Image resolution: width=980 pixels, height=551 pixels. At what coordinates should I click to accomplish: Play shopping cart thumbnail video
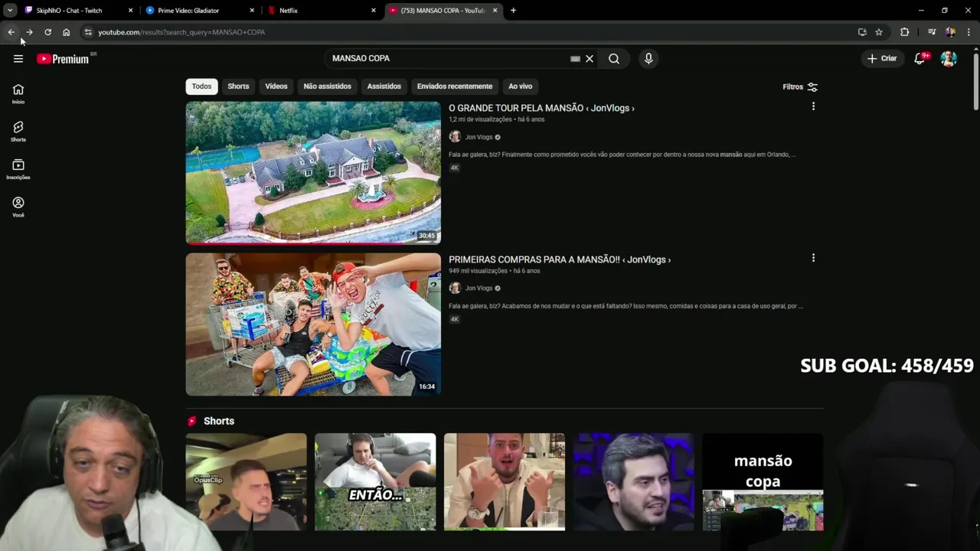click(313, 324)
